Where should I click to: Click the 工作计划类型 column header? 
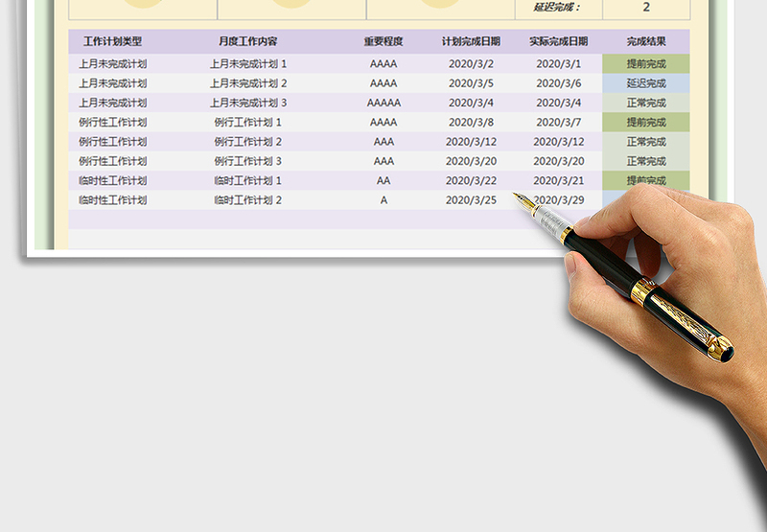(x=112, y=42)
